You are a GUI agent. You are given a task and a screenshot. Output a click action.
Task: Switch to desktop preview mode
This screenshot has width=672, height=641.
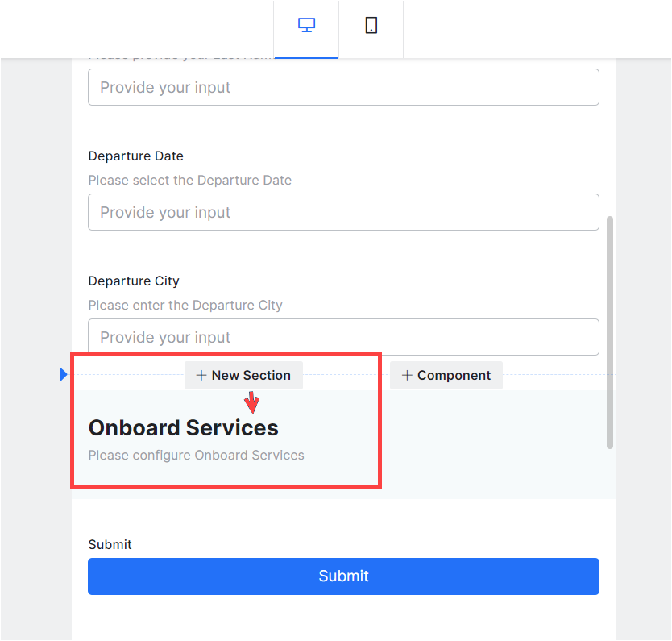tap(306, 26)
